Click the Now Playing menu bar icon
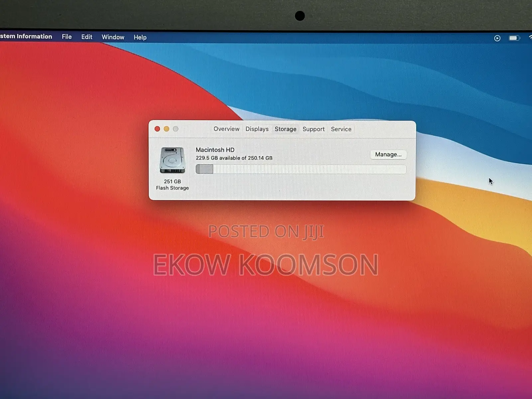Screen dimensions: 532x399 point(497,38)
